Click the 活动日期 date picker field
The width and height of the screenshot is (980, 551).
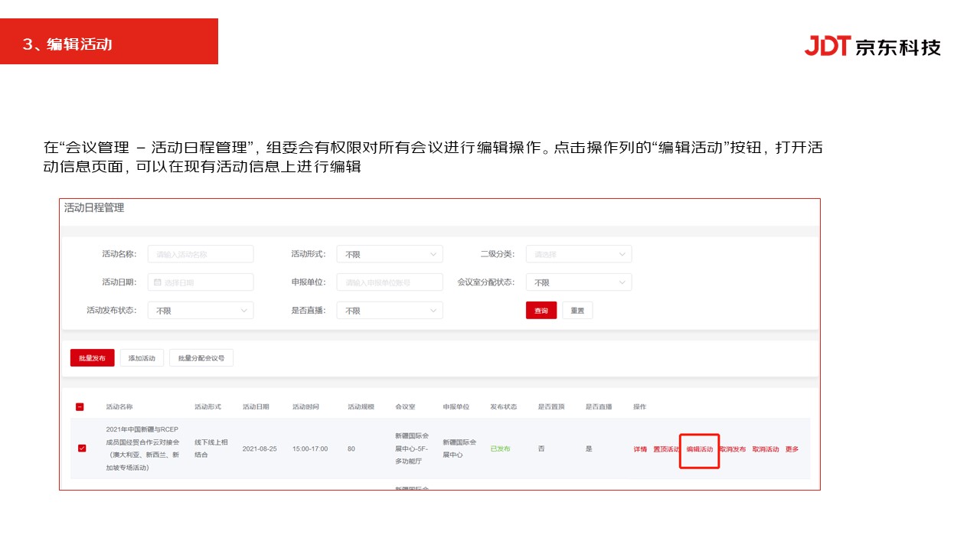(201, 282)
